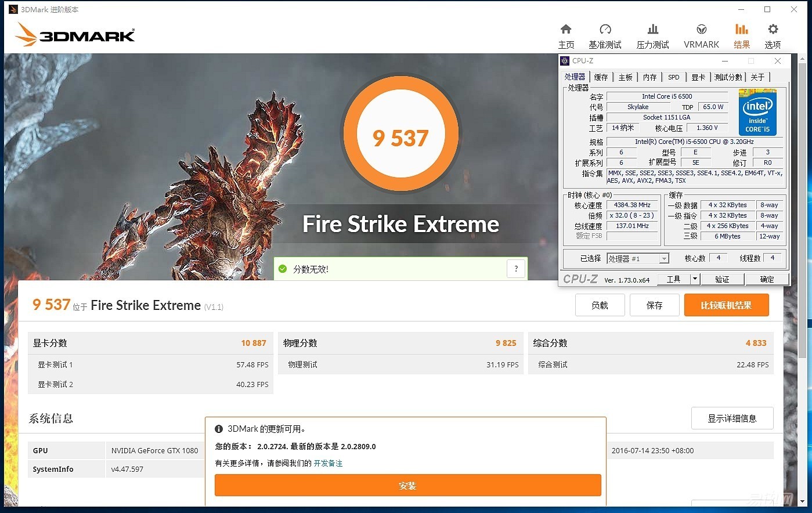Switch to the 显卡 tab in CPU-Z

698,77
